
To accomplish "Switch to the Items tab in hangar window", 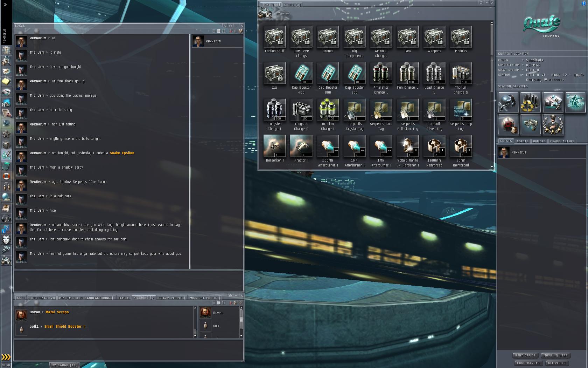I will click(271, 5).
